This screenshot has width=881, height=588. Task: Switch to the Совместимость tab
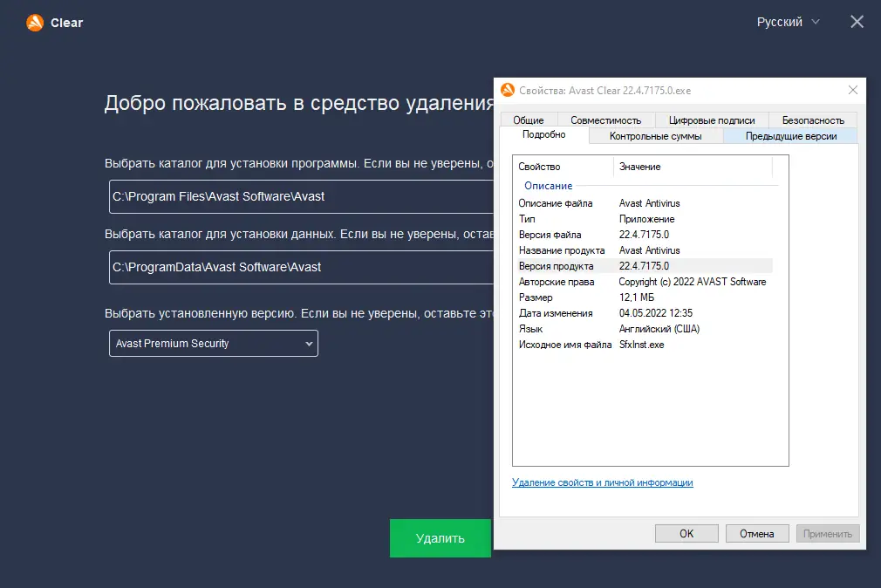pyautogui.click(x=605, y=120)
